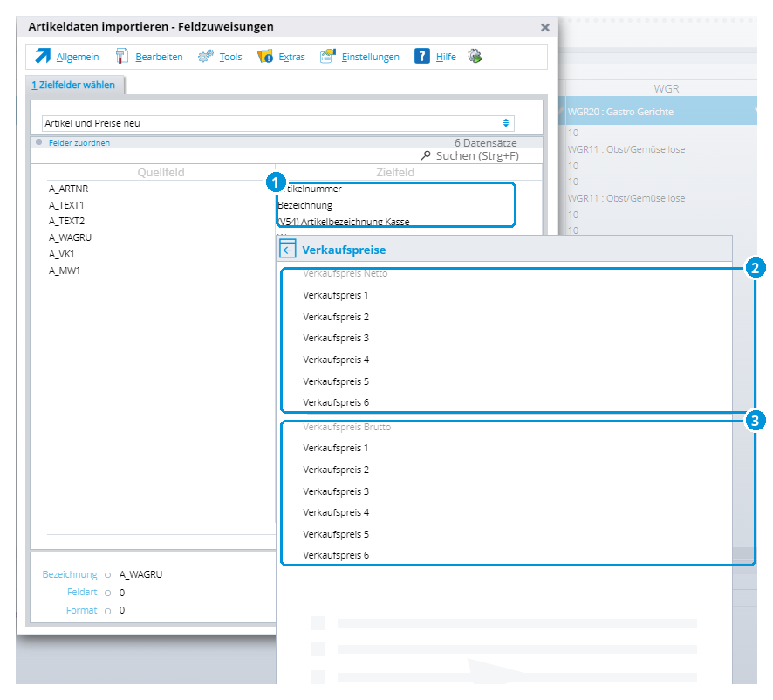Select Bezeichnung in the Zielfeld column
Viewport: 773px width, 700px height.
click(x=305, y=205)
